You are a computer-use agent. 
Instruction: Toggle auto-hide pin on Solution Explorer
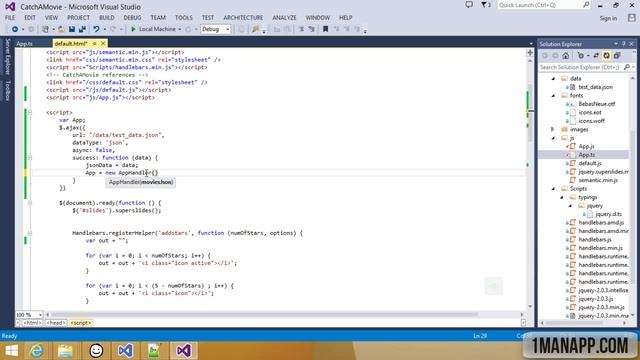[623, 44]
